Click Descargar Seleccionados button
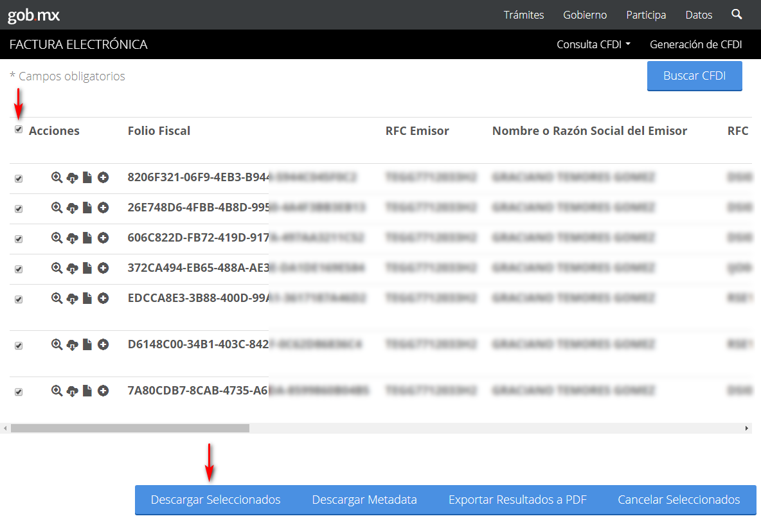This screenshot has width=761, height=532. (215, 500)
